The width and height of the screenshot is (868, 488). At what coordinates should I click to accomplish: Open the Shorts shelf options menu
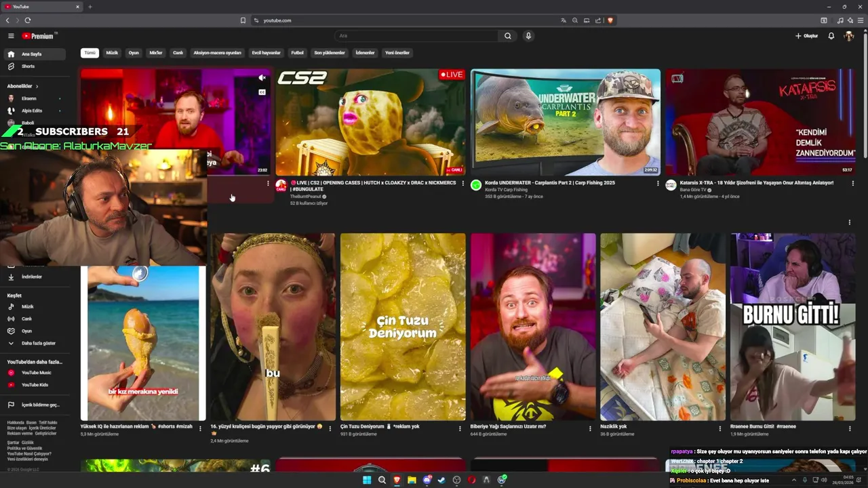[849, 222]
